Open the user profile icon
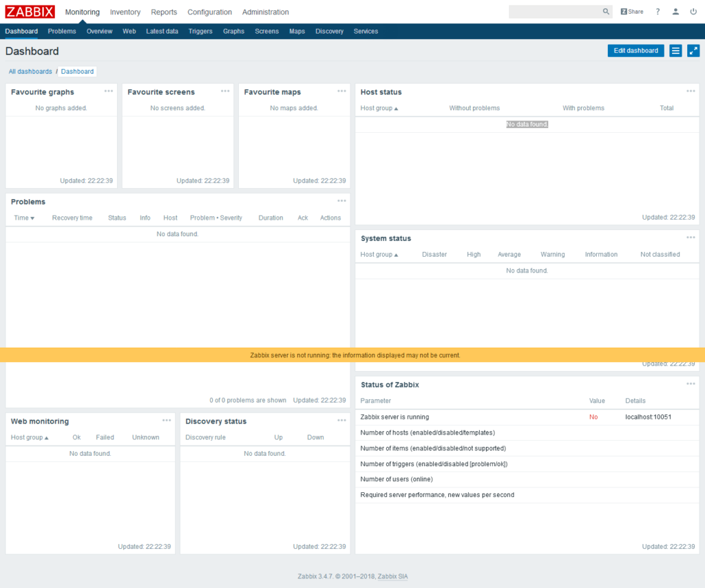 click(x=675, y=12)
